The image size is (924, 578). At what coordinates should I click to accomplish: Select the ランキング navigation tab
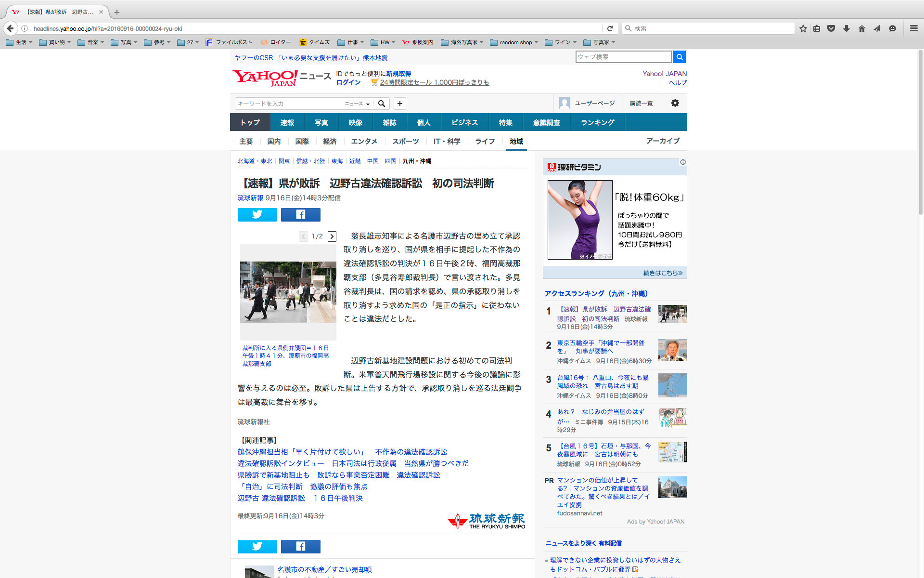(x=597, y=122)
